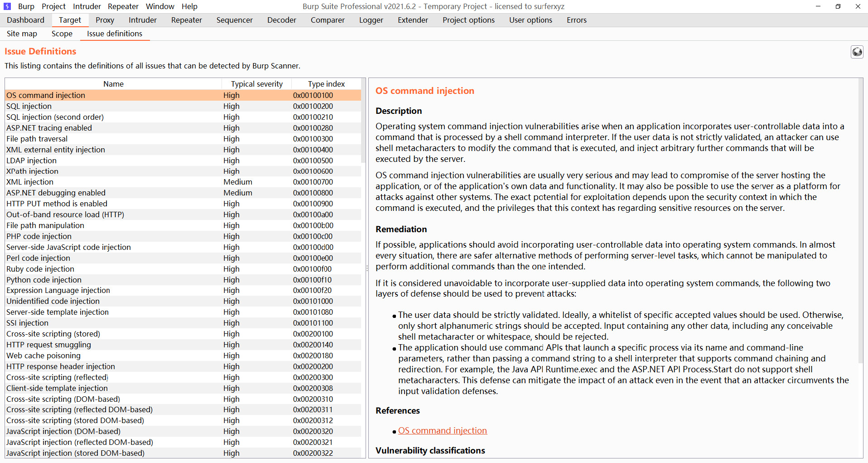
Task: Select the SQL injection row
Action: coord(183,106)
